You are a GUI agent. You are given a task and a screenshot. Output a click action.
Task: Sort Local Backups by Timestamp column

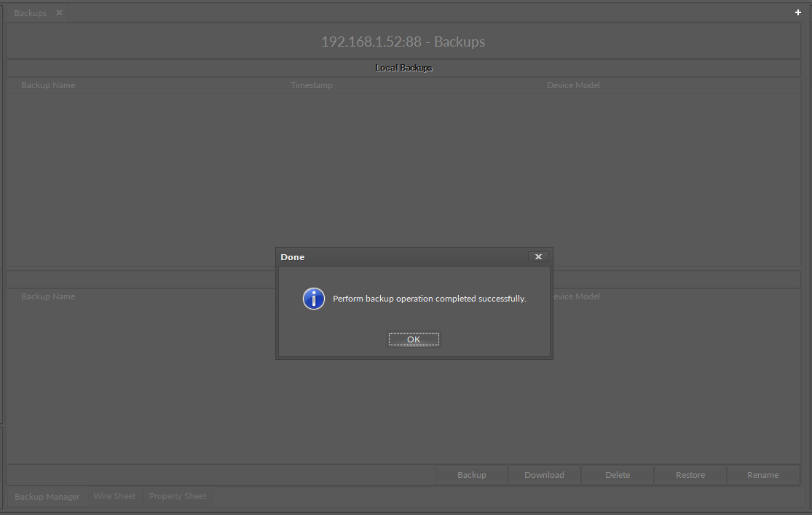click(x=312, y=85)
